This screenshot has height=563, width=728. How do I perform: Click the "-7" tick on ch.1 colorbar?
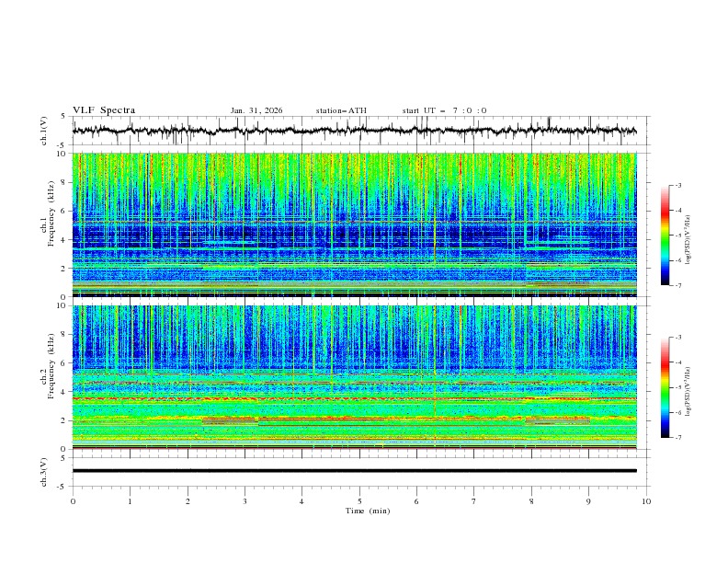coord(677,285)
